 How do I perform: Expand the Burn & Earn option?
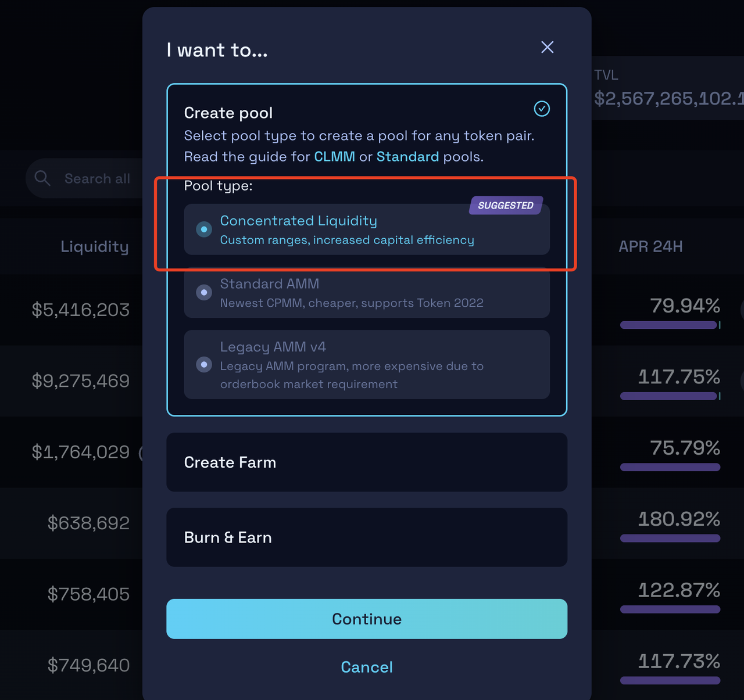[x=367, y=537]
